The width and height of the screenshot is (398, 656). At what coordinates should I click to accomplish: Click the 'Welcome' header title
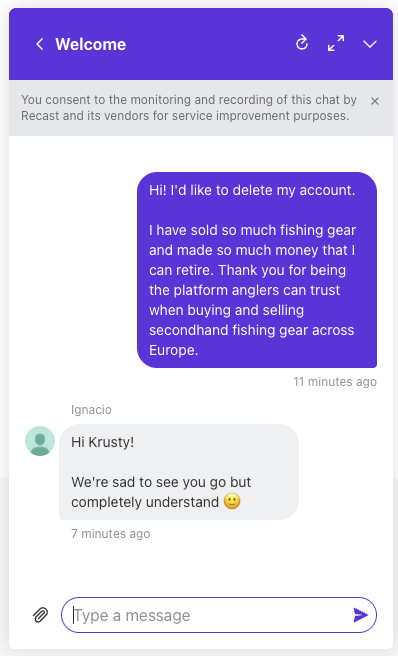pyautogui.click(x=90, y=44)
